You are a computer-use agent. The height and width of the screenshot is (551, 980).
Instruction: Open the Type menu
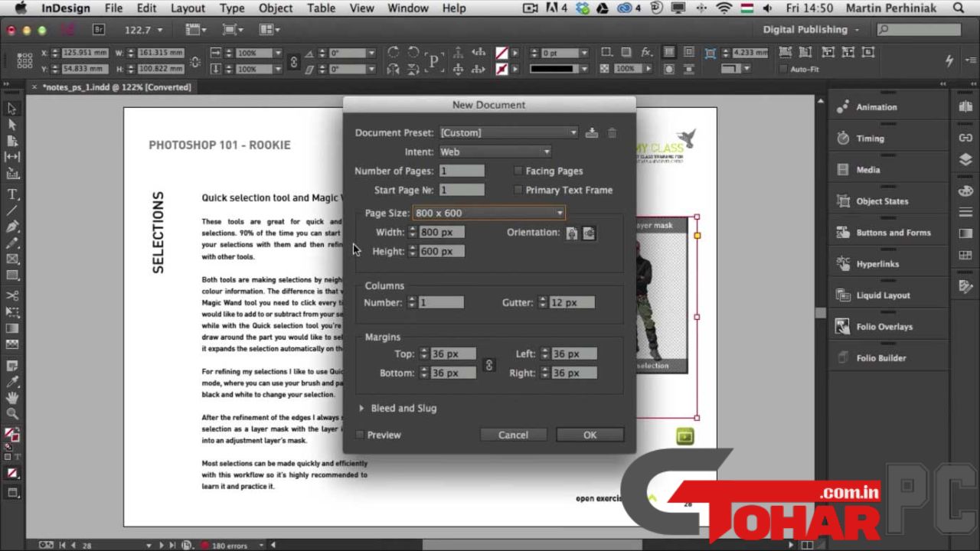[x=232, y=8]
